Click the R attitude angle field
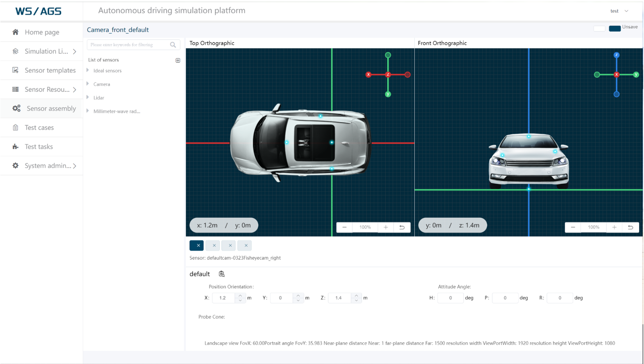644x364 pixels. click(x=560, y=298)
